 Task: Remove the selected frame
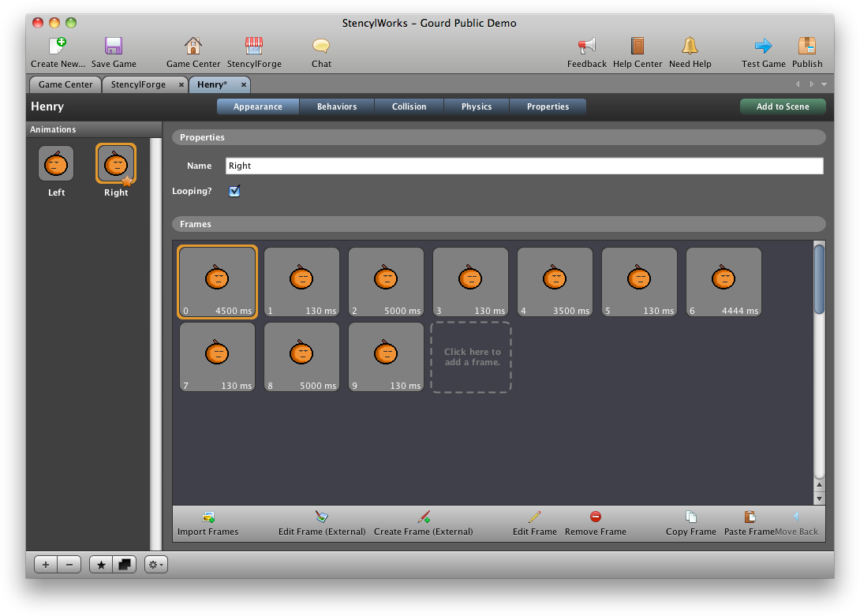(596, 517)
